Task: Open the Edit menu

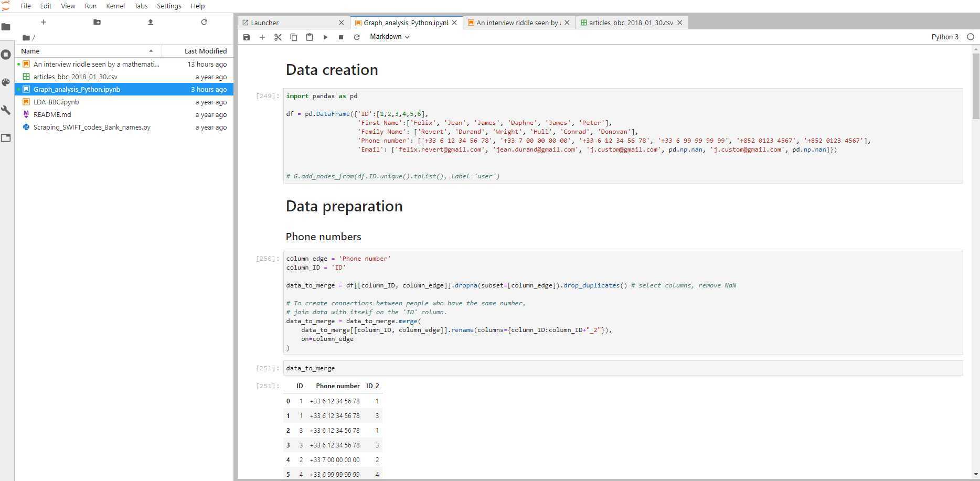Action: [x=46, y=6]
